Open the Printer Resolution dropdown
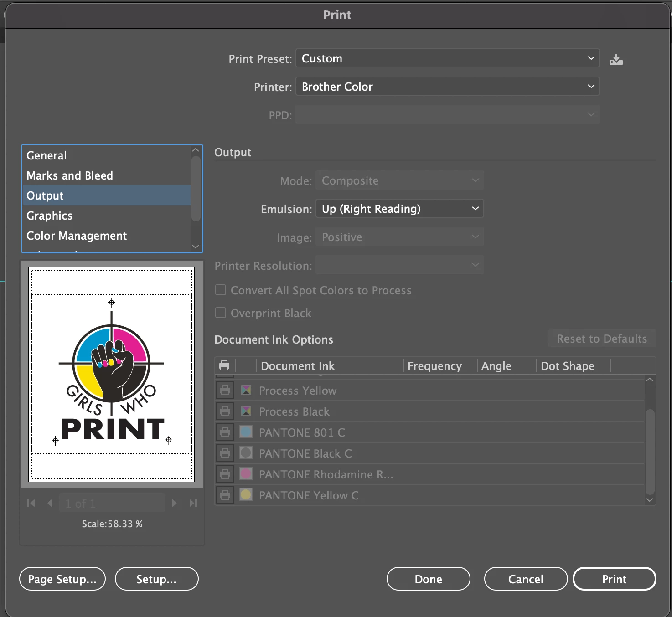This screenshot has width=672, height=617. pyautogui.click(x=400, y=265)
